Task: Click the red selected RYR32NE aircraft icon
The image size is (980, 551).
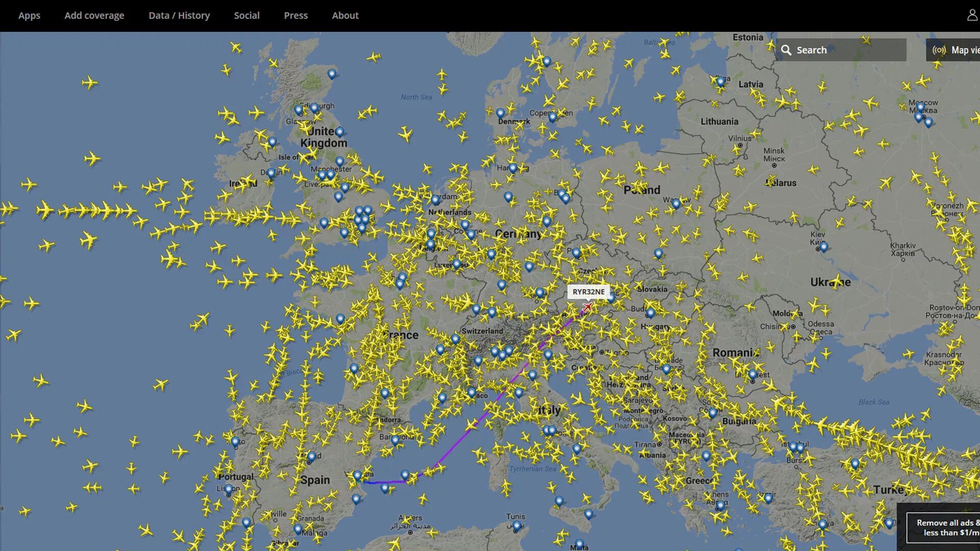Action: [x=587, y=307]
